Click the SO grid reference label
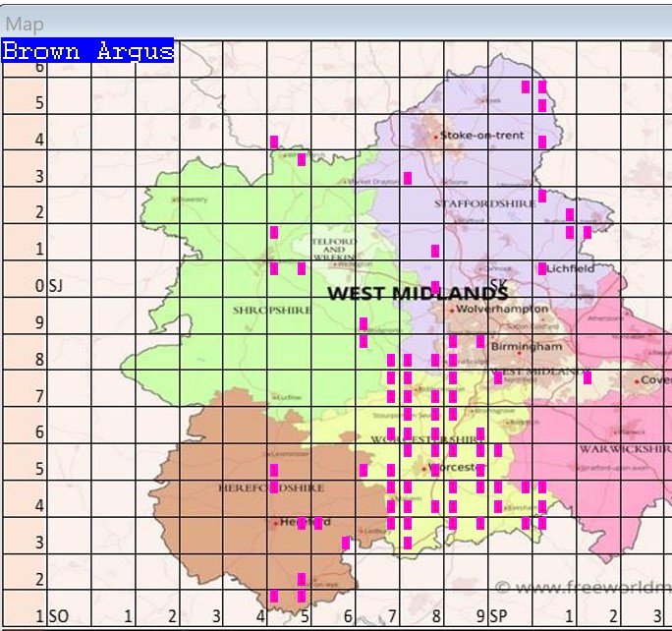The height and width of the screenshot is (631, 672). (58, 616)
